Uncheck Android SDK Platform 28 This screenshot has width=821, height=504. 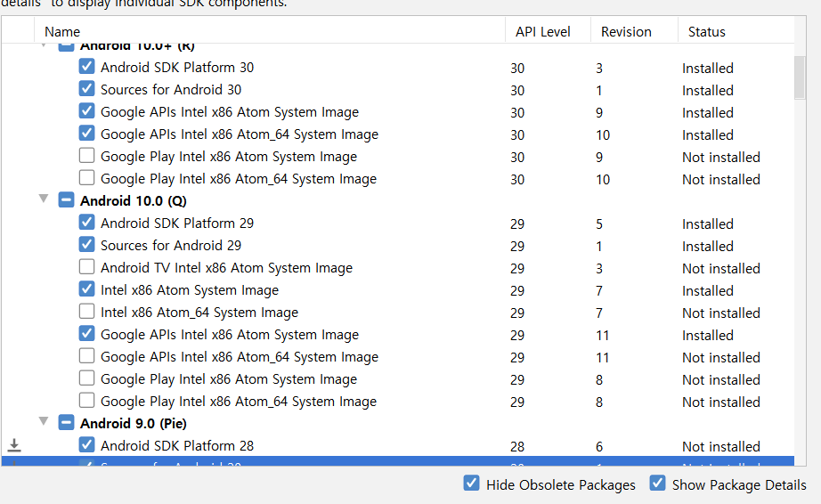point(87,445)
